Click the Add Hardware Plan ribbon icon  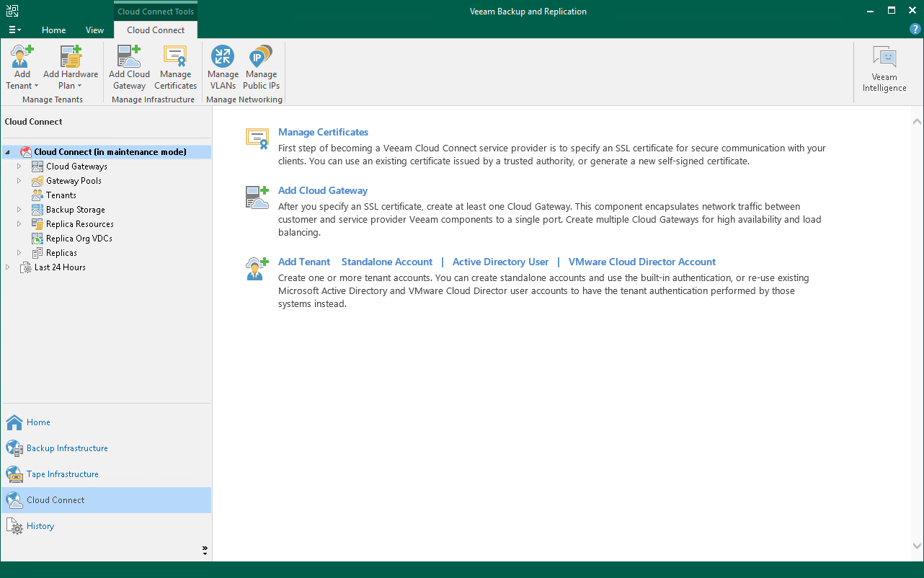pyautogui.click(x=71, y=56)
